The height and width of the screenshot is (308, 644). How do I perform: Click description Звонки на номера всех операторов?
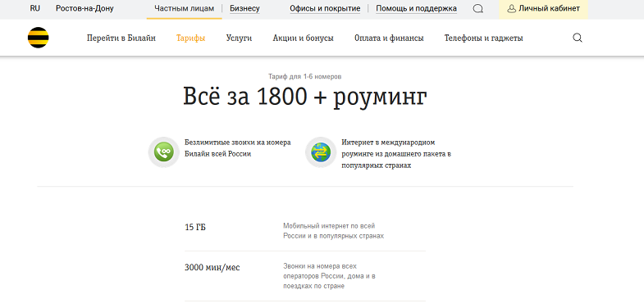(330, 276)
